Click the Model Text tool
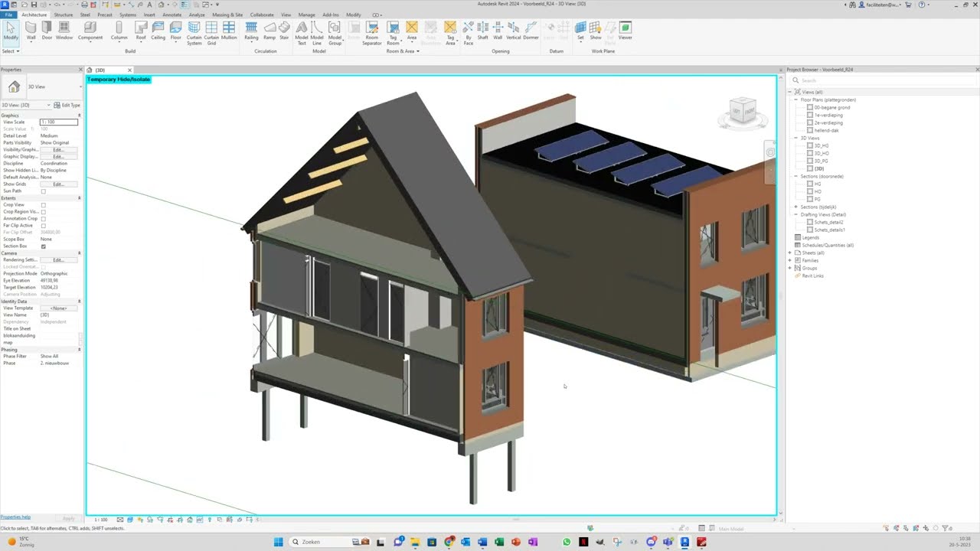This screenshot has height=551, width=980. click(302, 33)
